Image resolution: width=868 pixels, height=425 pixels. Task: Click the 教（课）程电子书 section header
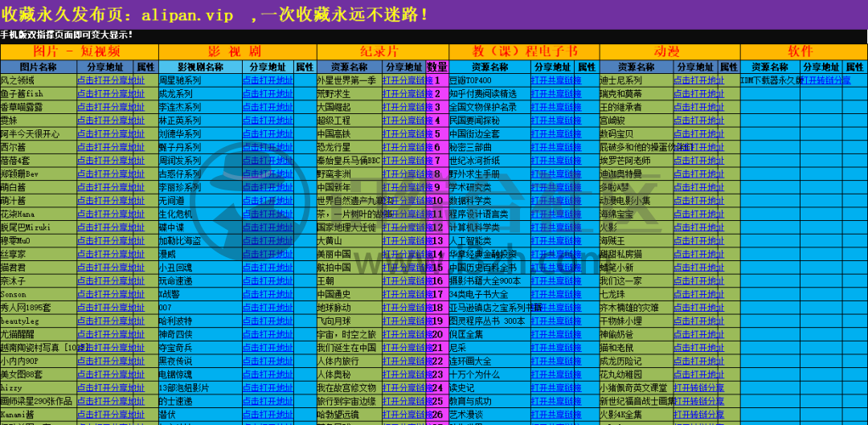click(x=524, y=52)
